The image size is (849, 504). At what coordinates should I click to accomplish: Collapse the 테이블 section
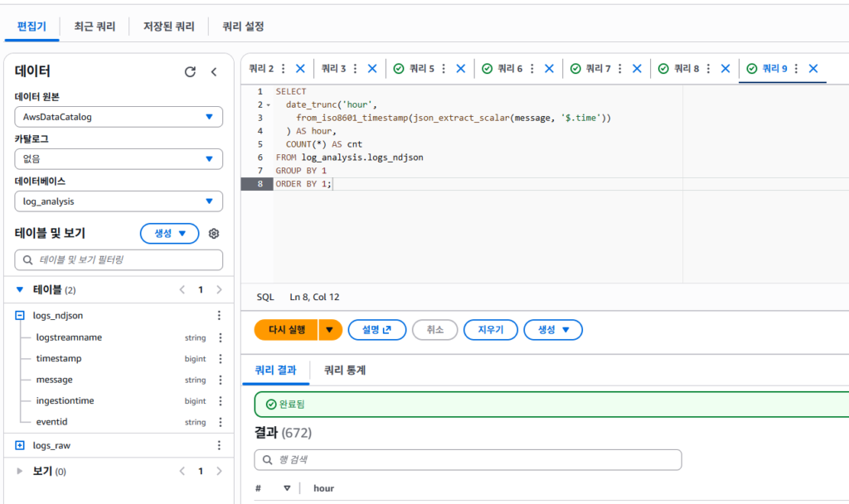pyautogui.click(x=20, y=290)
